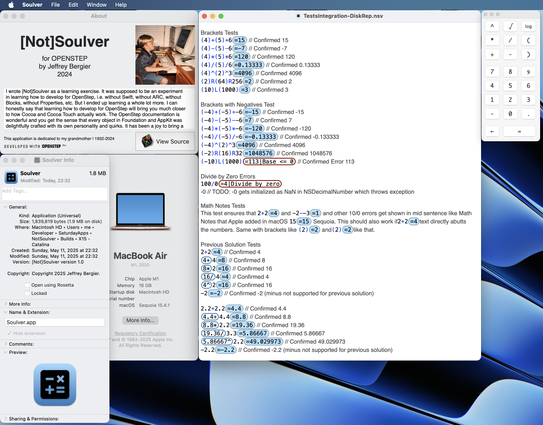This screenshot has height=425, width=543.
Task: Collapse the Preview section
Action: [x=5, y=352]
